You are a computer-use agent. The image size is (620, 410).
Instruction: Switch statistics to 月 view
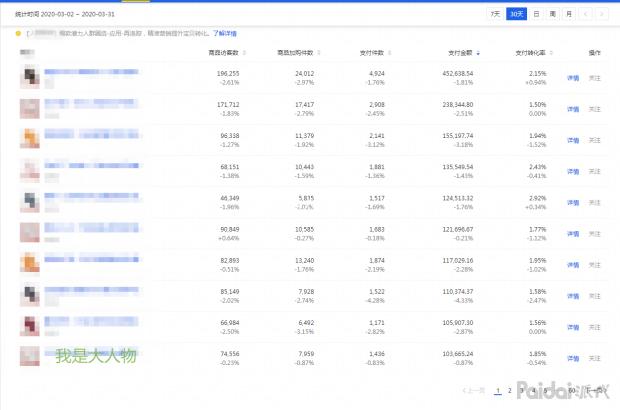click(568, 14)
